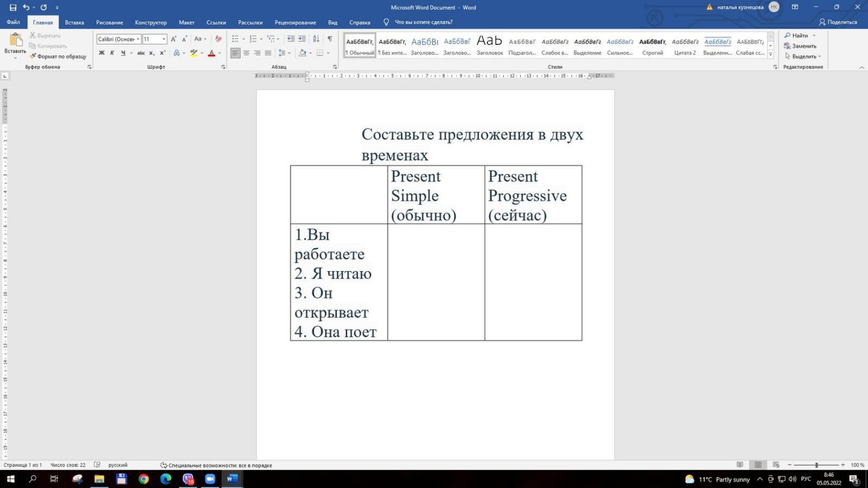The width and height of the screenshot is (868, 488).
Task: Open the Styles pane launcher
Action: [x=775, y=67]
